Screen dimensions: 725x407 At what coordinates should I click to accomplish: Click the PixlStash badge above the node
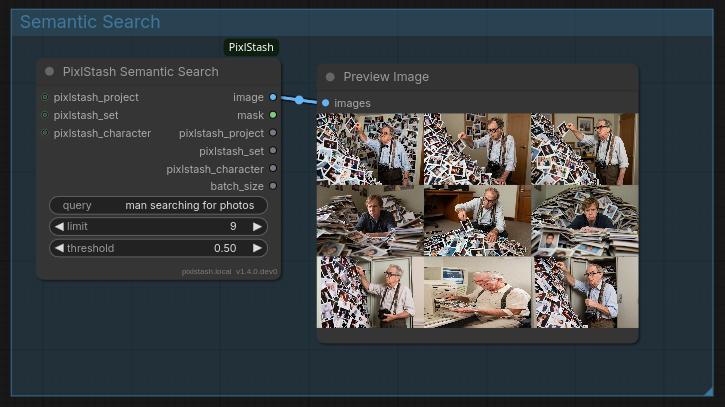tap(251, 47)
